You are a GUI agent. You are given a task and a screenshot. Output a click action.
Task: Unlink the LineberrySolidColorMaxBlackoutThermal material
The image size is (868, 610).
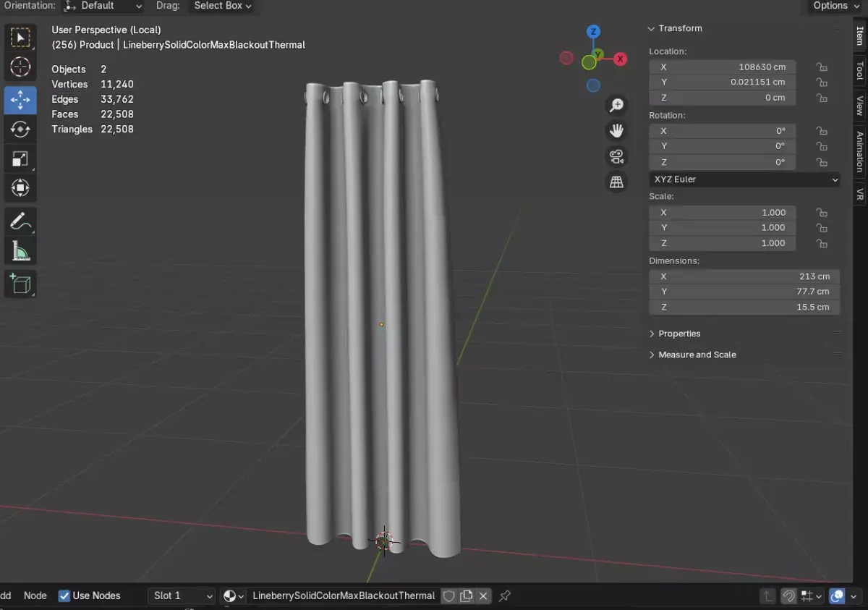[483, 596]
